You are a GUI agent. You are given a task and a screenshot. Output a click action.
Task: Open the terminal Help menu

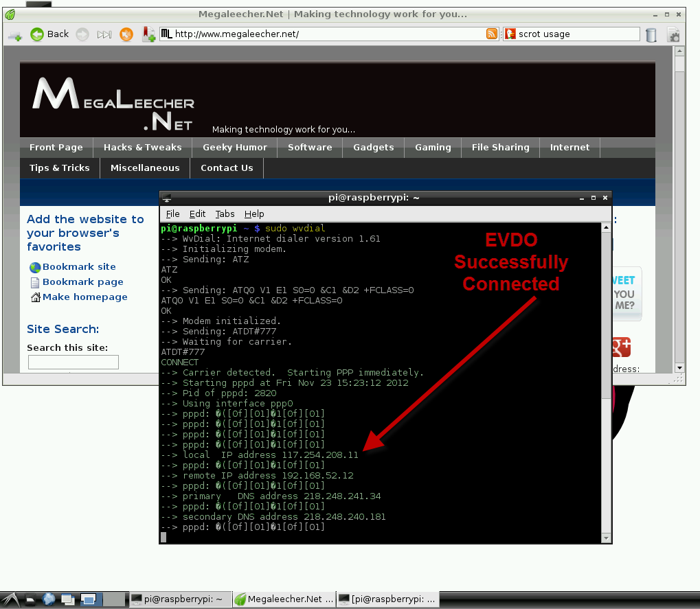click(x=254, y=214)
